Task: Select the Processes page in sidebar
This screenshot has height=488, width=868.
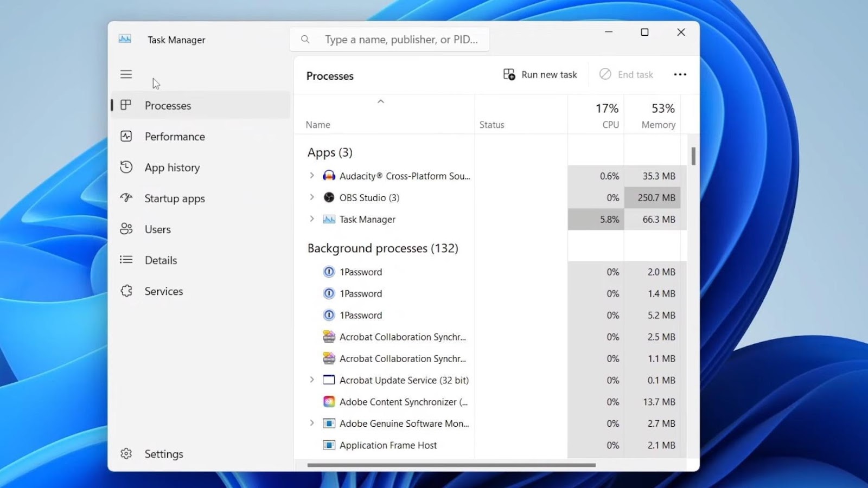Action: (201, 105)
